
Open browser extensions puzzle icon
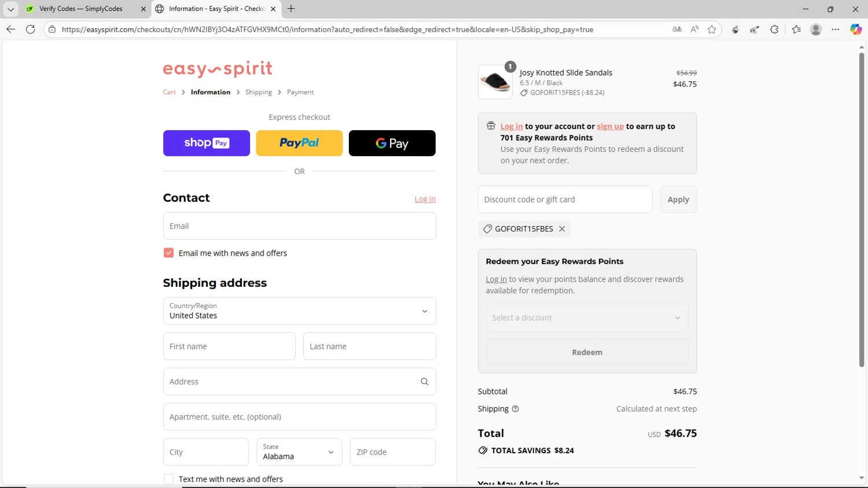[x=774, y=29]
